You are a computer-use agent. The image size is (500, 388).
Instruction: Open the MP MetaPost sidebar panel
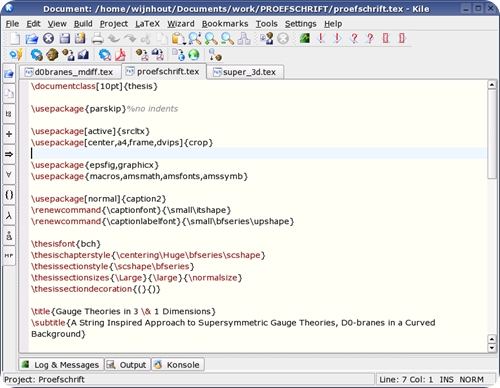(9, 256)
